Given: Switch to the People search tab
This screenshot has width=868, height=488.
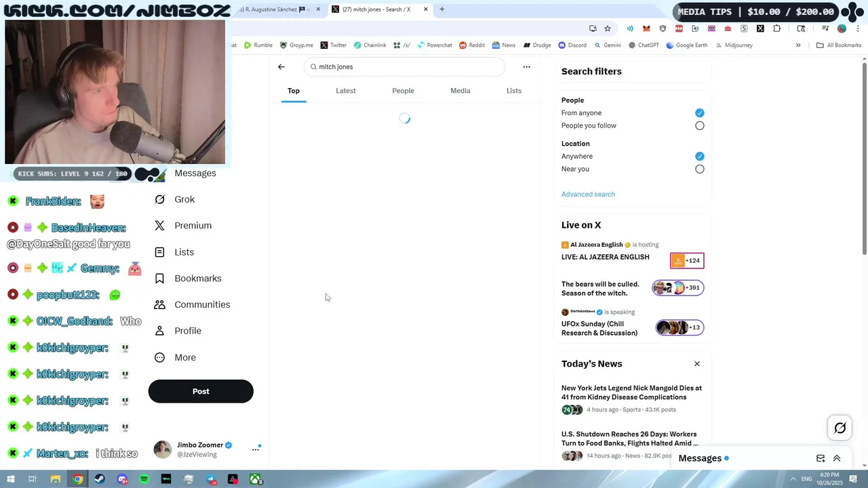Looking at the screenshot, I should click(x=403, y=91).
